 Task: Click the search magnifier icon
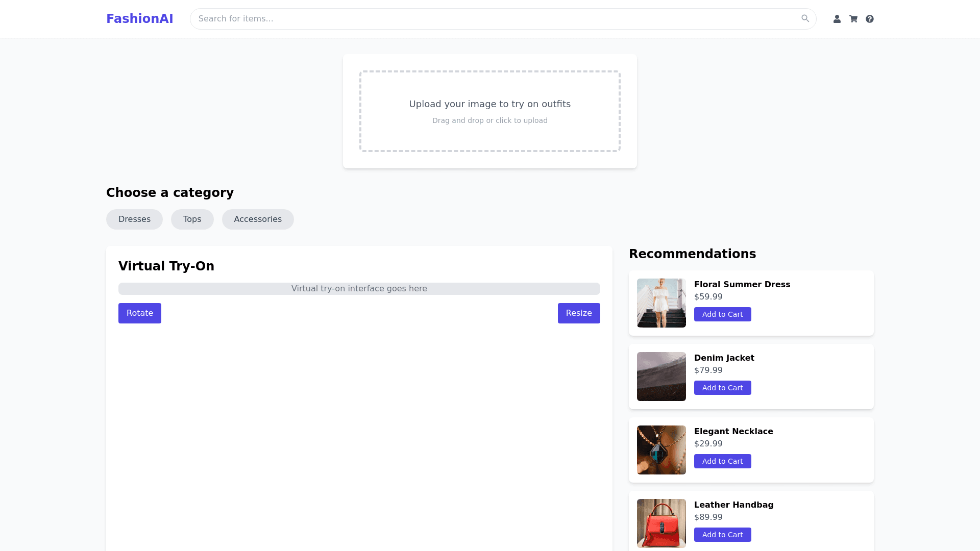point(805,19)
